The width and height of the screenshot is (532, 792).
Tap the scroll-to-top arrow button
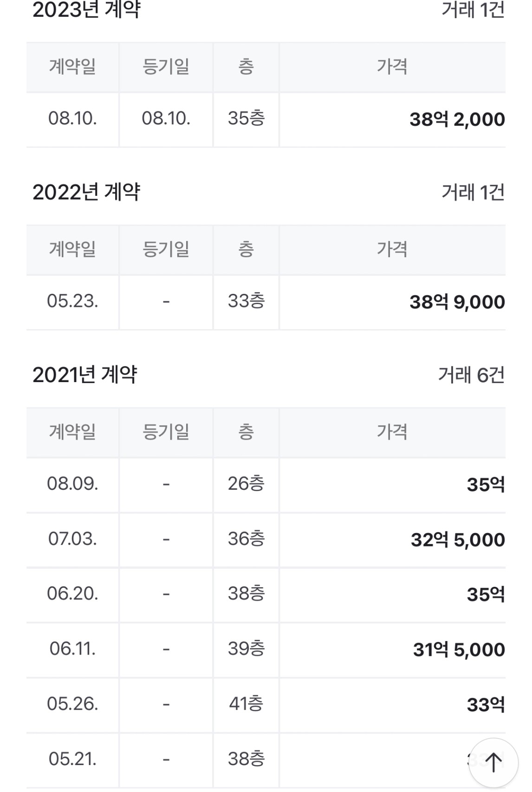tap(493, 762)
